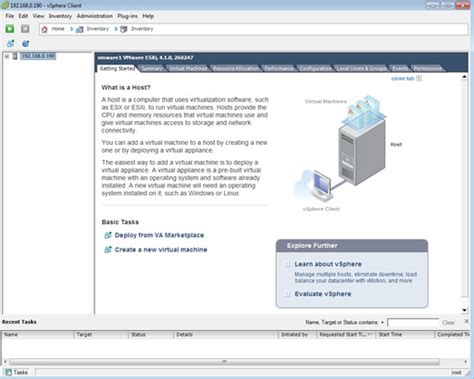Viewport: 474px width, 379px height.
Task: Switch to the Summary tab
Action: coord(152,68)
